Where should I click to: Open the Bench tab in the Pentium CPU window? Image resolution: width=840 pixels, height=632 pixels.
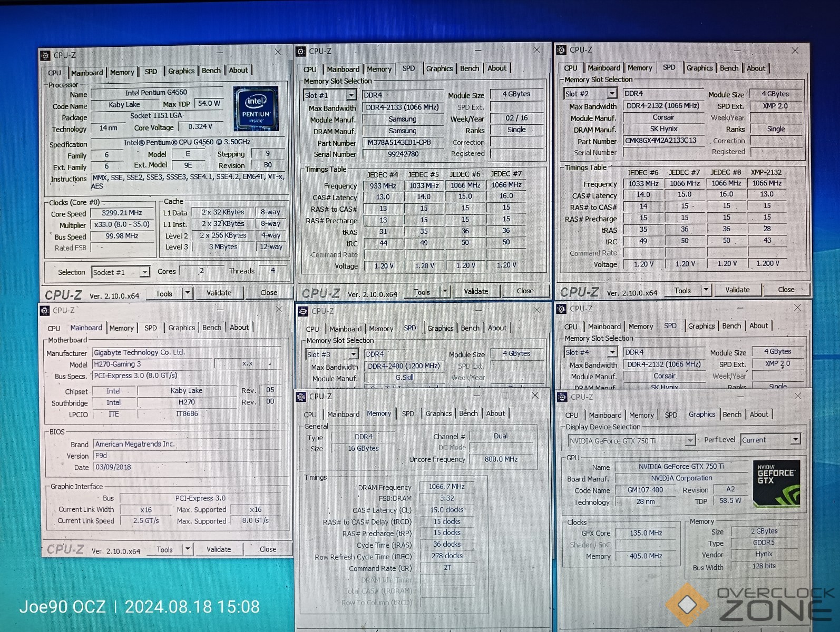[211, 71]
